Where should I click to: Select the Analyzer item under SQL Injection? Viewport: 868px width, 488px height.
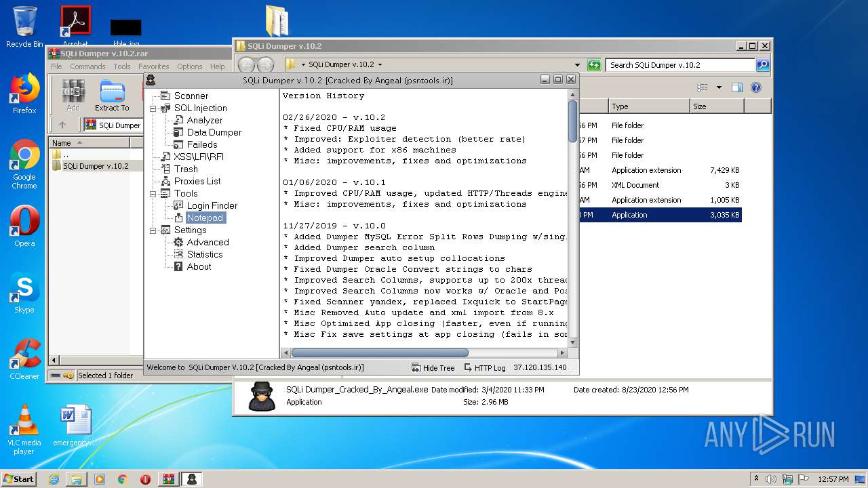click(204, 120)
